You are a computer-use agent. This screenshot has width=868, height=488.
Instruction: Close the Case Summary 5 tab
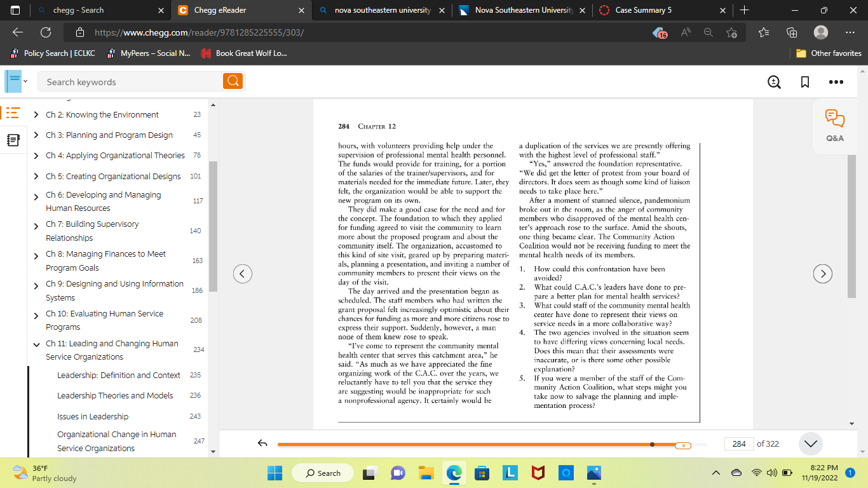click(722, 10)
